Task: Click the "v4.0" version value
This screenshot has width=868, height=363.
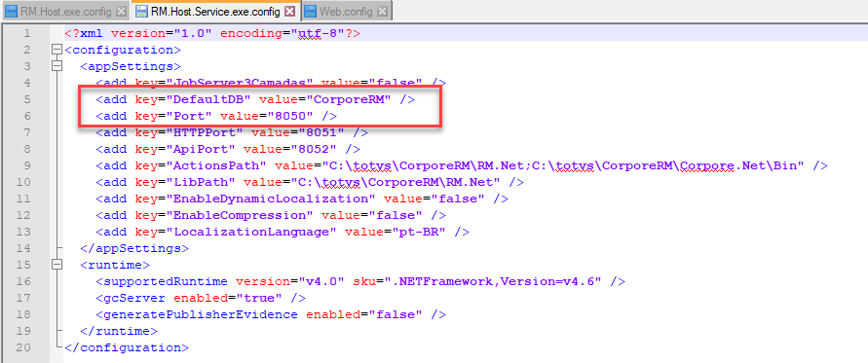Action: pyautogui.click(x=321, y=281)
